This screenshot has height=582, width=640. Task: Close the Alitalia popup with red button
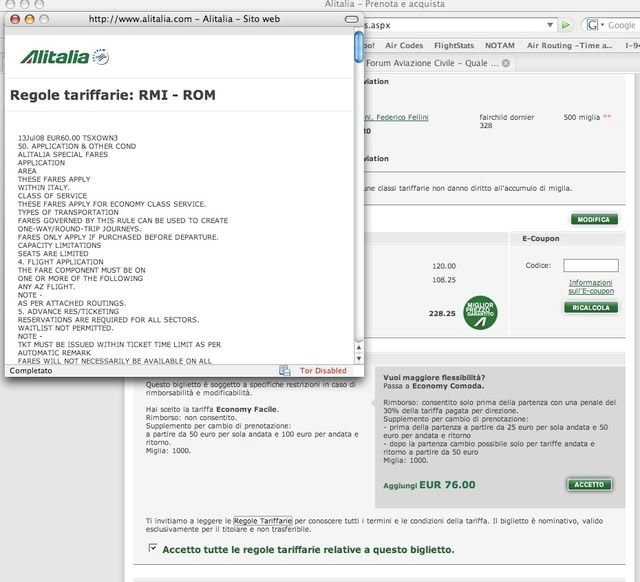click(x=15, y=19)
